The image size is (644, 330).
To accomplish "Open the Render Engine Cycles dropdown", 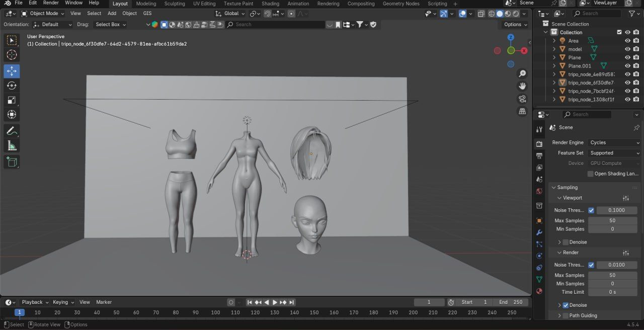I will coord(614,142).
